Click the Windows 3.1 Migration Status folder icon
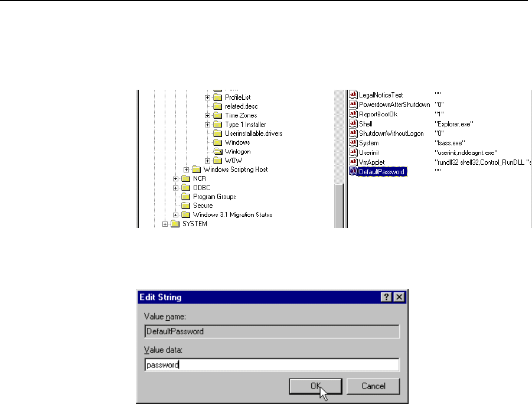The image size is (532, 404). coord(185,214)
